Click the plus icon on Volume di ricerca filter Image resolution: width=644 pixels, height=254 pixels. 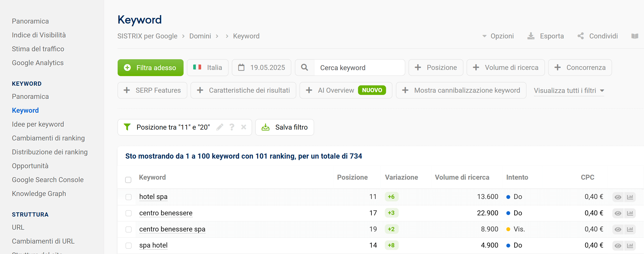click(476, 67)
